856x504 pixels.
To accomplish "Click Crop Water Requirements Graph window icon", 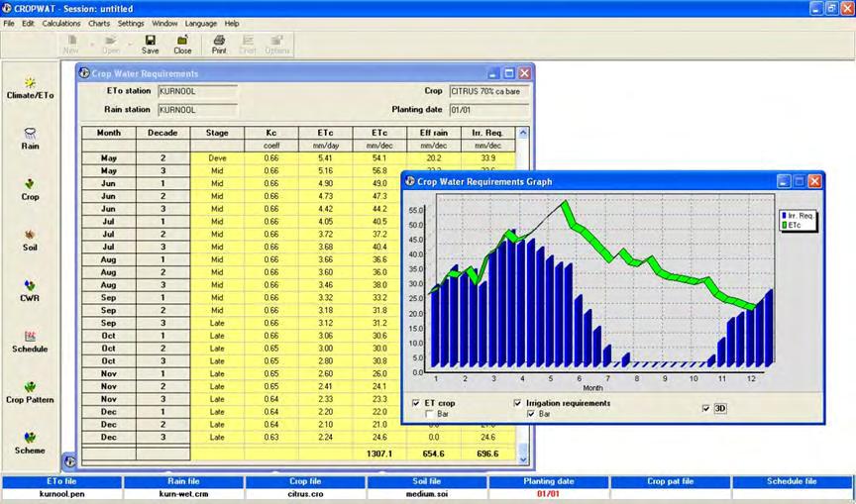I will coord(410,181).
